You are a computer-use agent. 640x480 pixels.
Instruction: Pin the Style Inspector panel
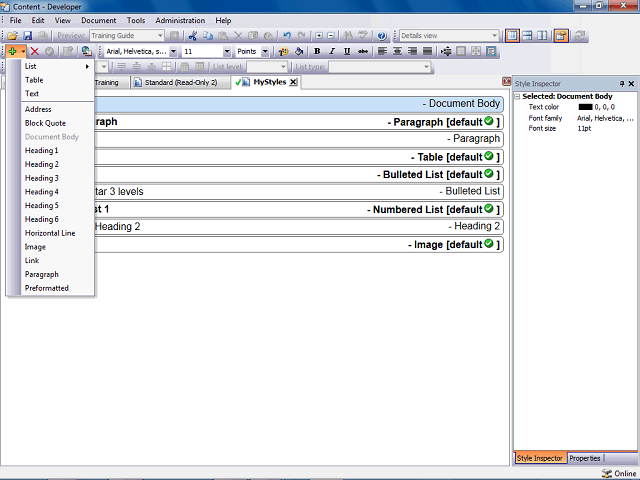tap(622, 84)
